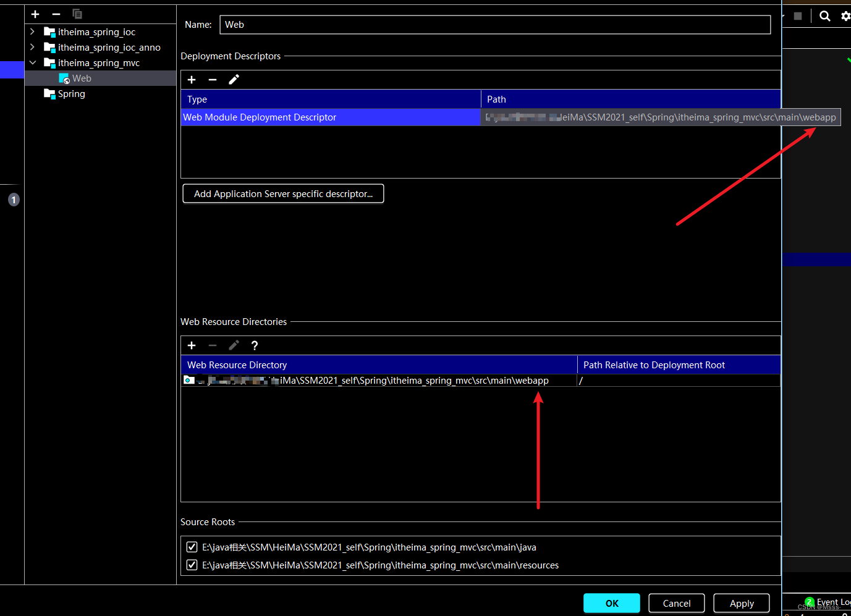Expand itheima_spring_ioc_anno tree node
Image resolution: width=851 pixels, height=616 pixels.
32,47
